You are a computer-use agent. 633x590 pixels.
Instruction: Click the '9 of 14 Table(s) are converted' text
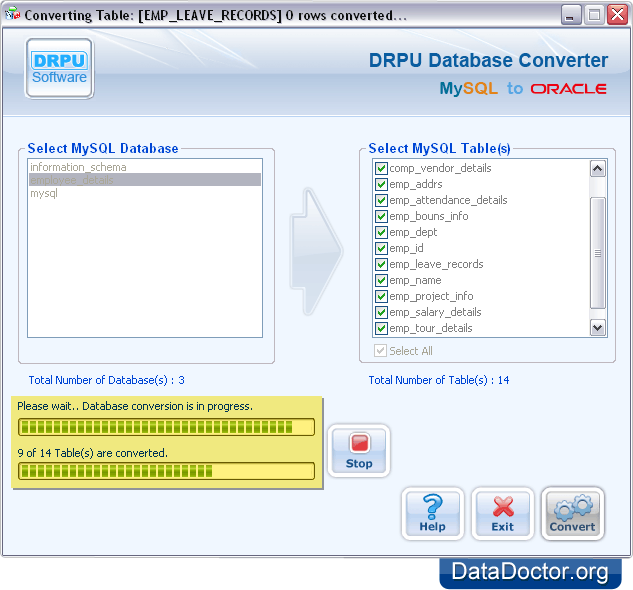(x=92, y=453)
